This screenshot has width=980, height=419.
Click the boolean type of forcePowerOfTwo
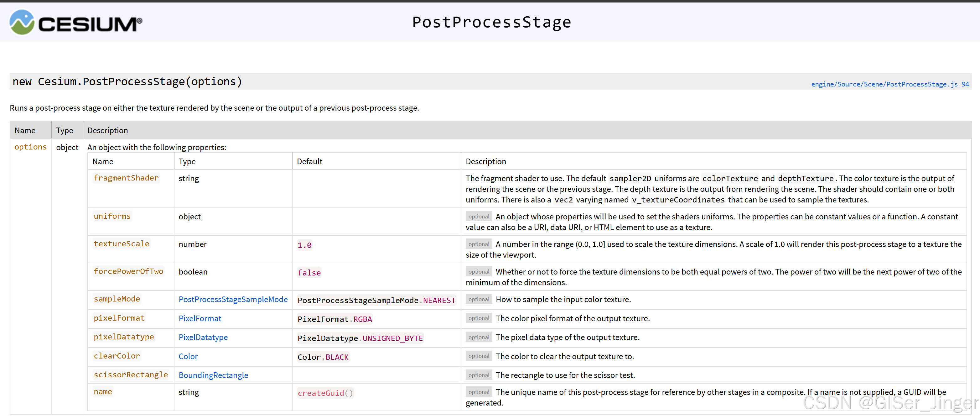193,272
